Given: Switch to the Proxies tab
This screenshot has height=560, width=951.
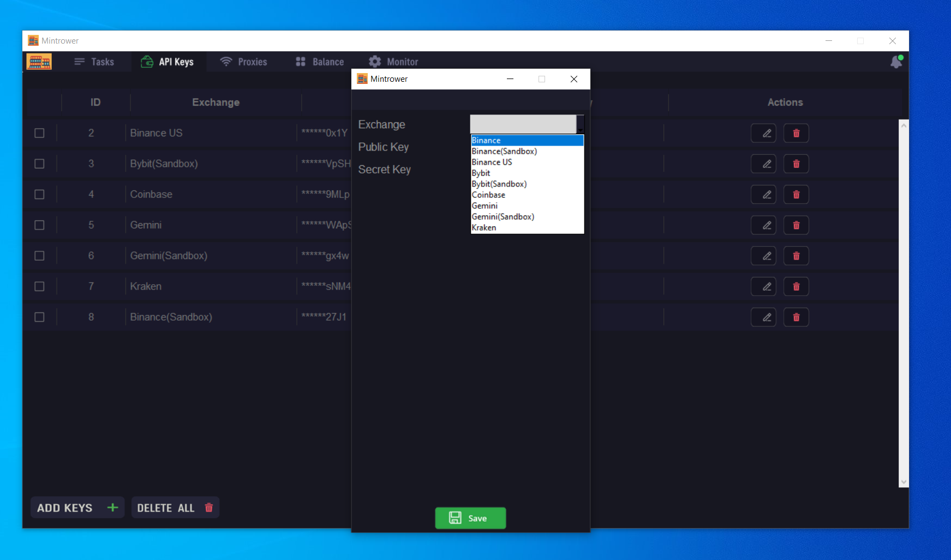Looking at the screenshot, I should pyautogui.click(x=243, y=62).
